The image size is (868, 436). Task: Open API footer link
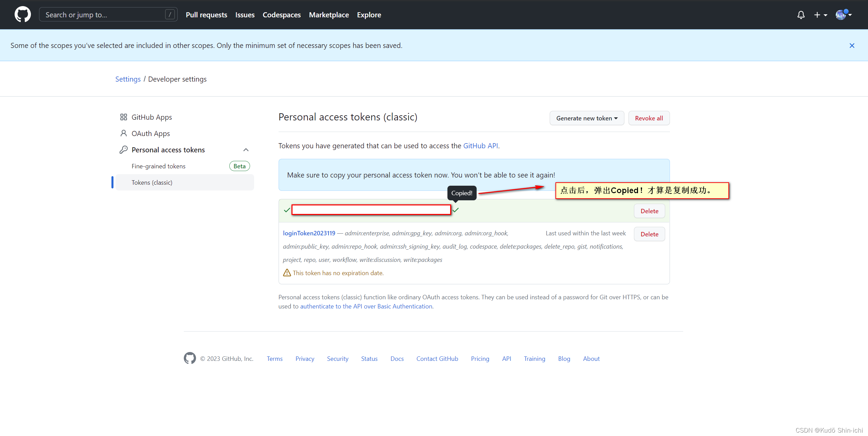(x=507, y=359)
